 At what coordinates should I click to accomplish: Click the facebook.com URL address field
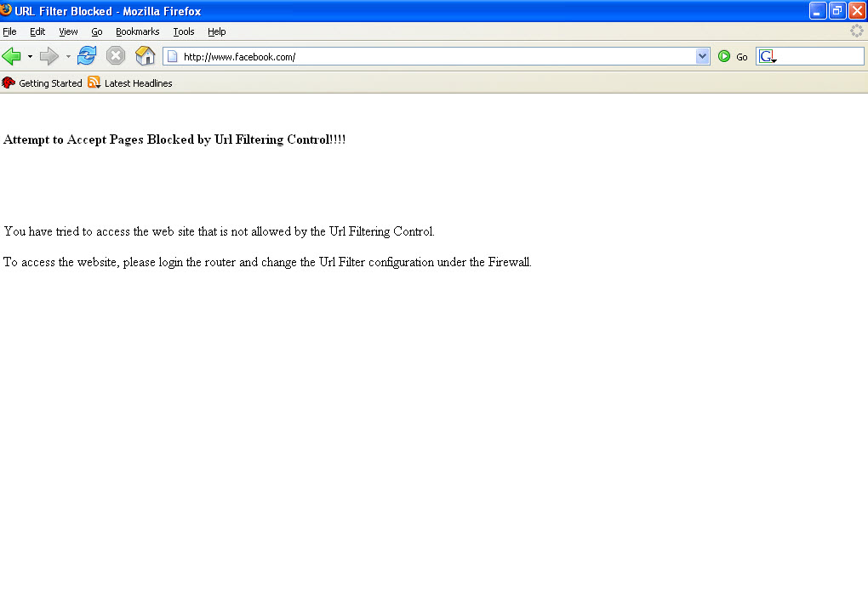437,56
